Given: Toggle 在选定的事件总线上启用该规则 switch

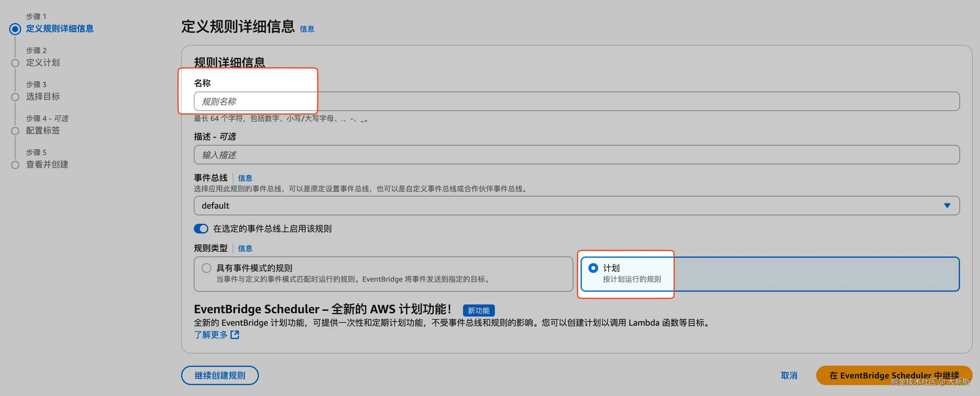Looking at the screenshot, I should point(201,228).
